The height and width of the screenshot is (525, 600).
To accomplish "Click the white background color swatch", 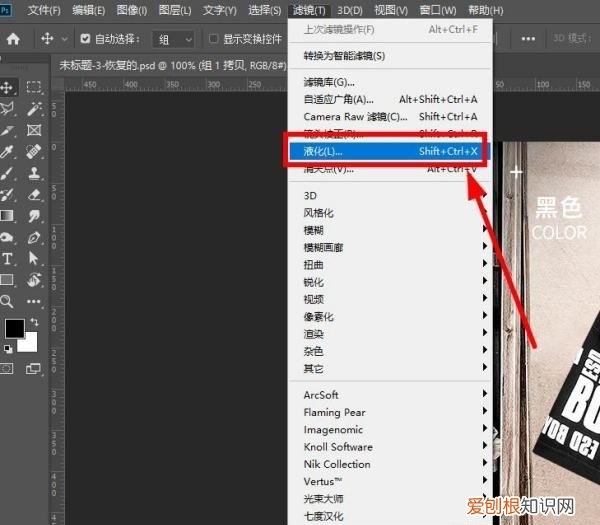I will [x=30, y=344].
